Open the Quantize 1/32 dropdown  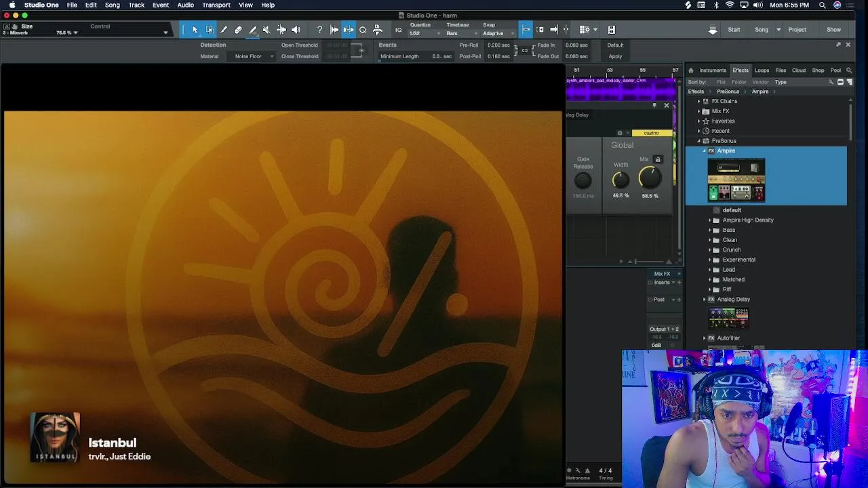[x=425, y=33]
